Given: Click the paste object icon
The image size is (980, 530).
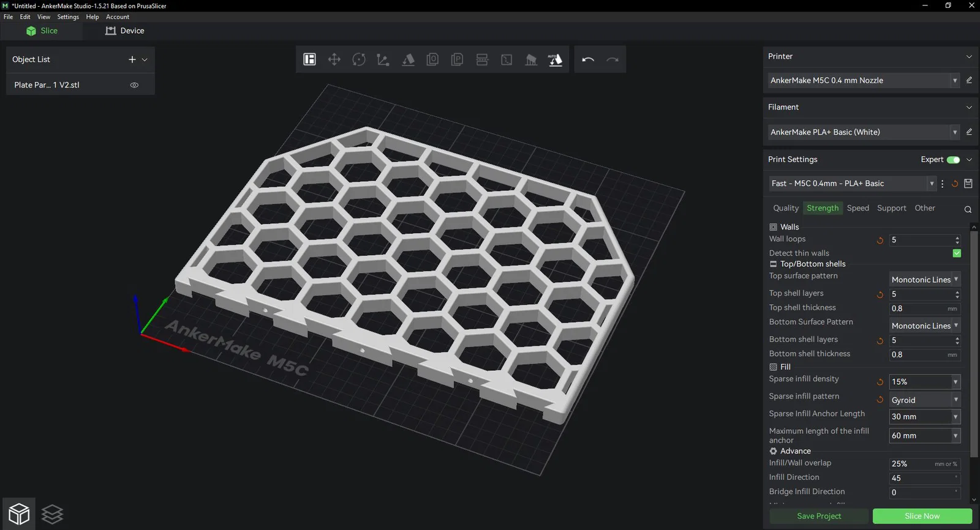Looking at the screenshot, I should pos(457,59).
